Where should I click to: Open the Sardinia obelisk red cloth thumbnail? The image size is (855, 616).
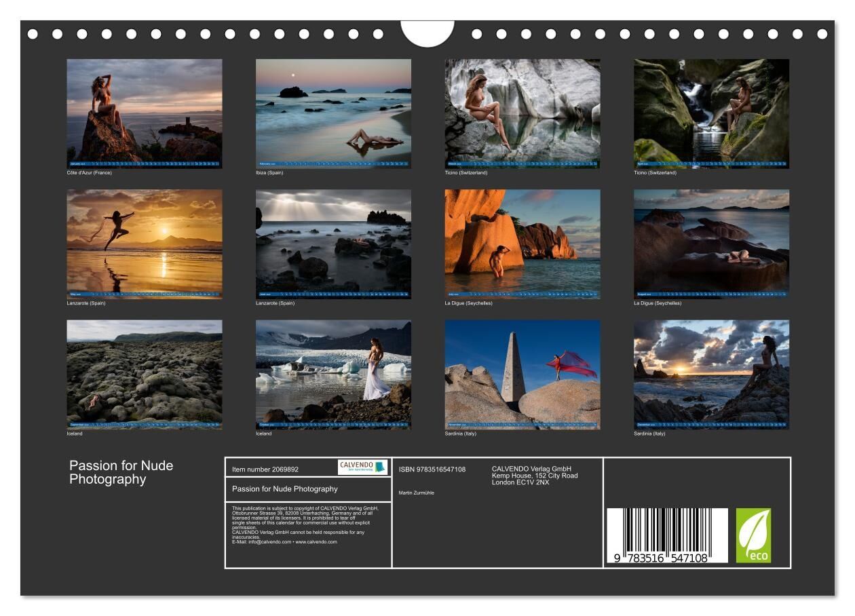(522, 374)
